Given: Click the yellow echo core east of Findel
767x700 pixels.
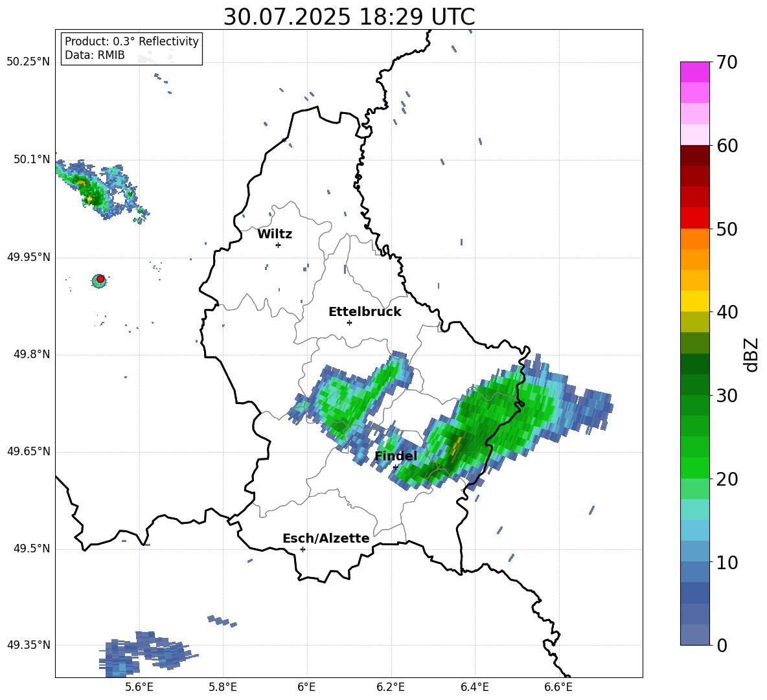Looking at the screenshot, I should [457, 446].
